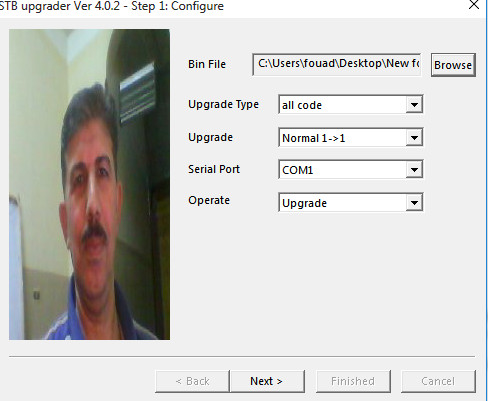Click the Finished button

(353, 381)
